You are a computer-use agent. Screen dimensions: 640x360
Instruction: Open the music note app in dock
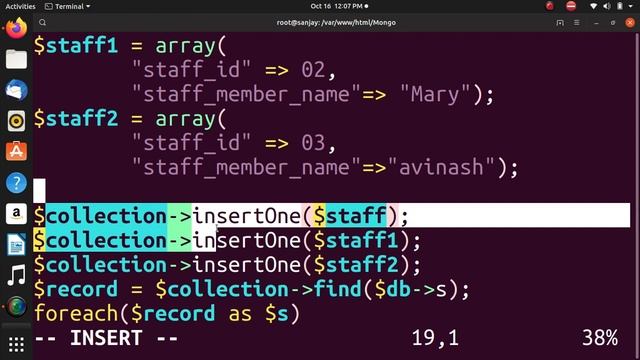[x=16, y=275]
